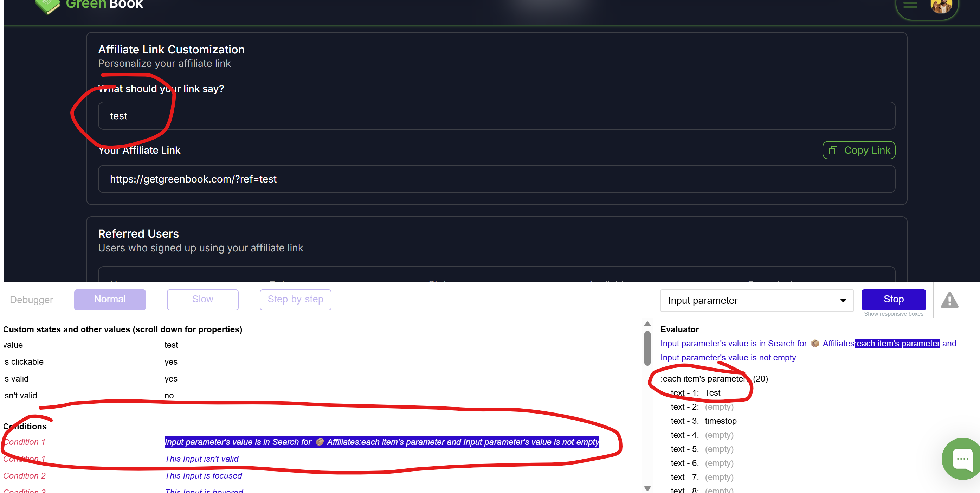This screenshot has width=980, height=493.
Task: Select Normal debugger speed
Action: (x=110, y=300)
